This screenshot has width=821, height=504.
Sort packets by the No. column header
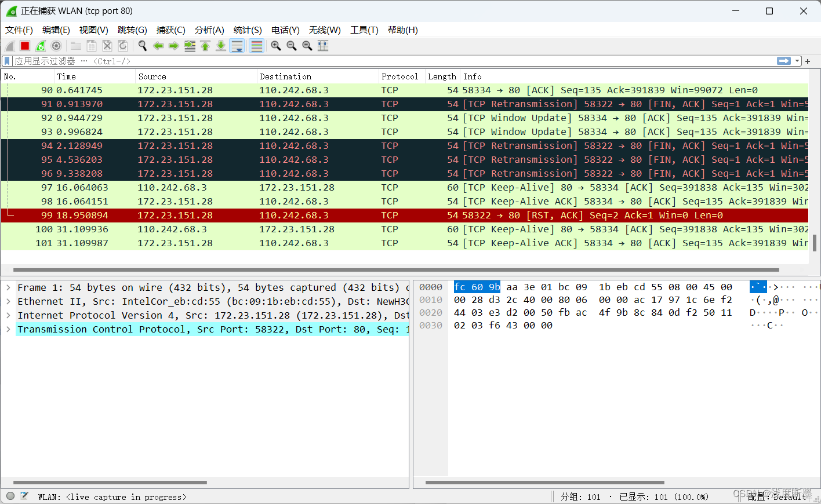click(x=27, y=76)
